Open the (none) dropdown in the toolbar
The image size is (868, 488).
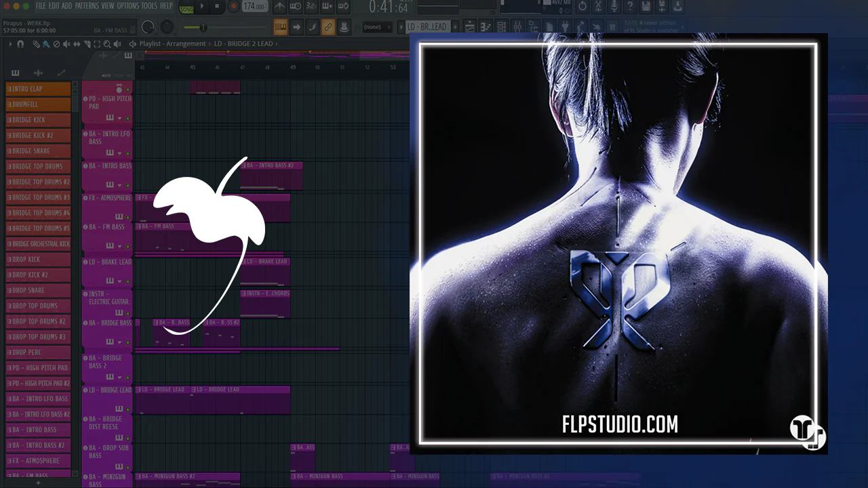click(377, 27)
